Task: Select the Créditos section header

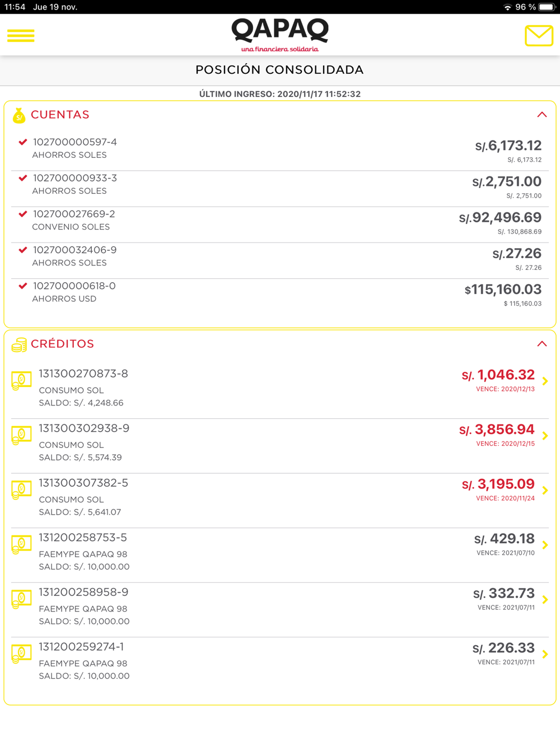Action: pyautogui.click(x=62, y=344)
